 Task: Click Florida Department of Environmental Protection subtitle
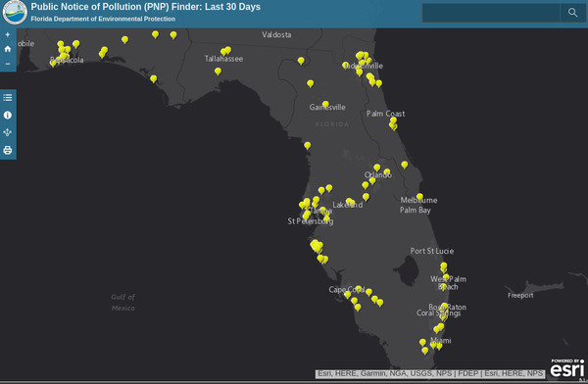click(x=103, y=19)
